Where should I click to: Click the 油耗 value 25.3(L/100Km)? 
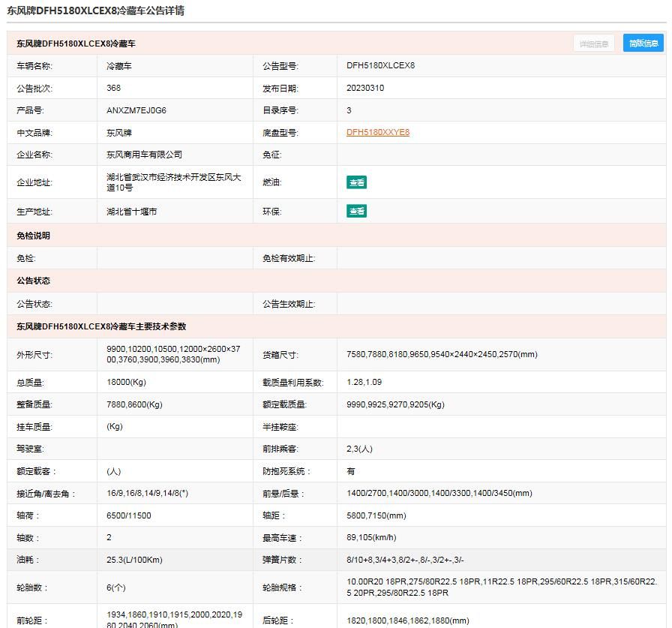click(135, 560)
